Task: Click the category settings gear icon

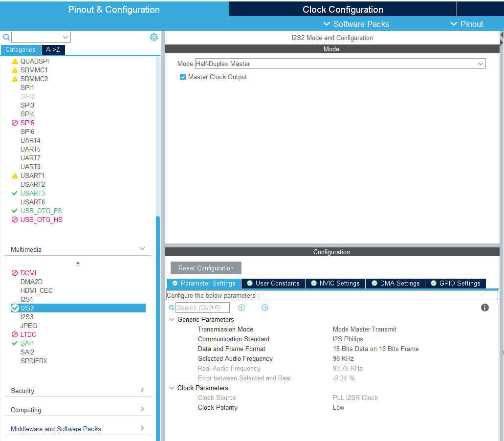Action: point(154,37)
